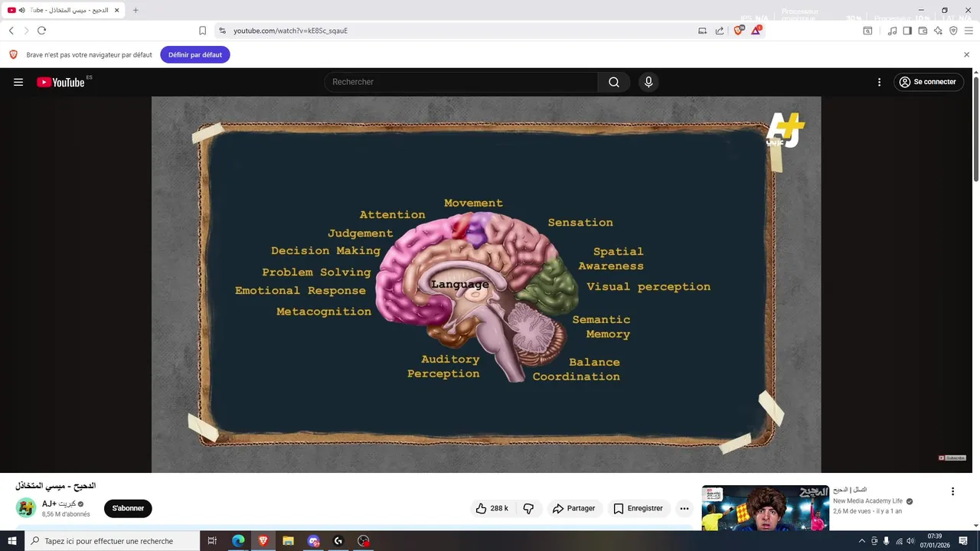Go to the YouTube home logo

click(x=60, y=82)
